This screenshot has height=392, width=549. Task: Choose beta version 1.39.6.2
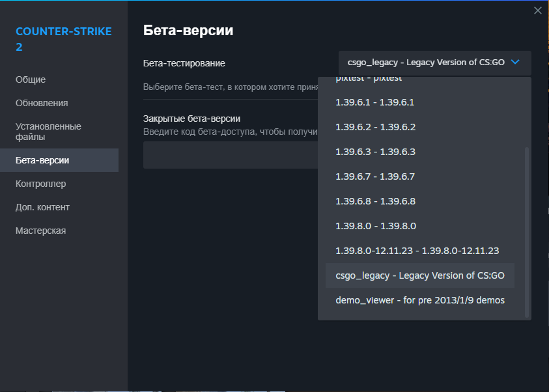(x=420, y=127)
